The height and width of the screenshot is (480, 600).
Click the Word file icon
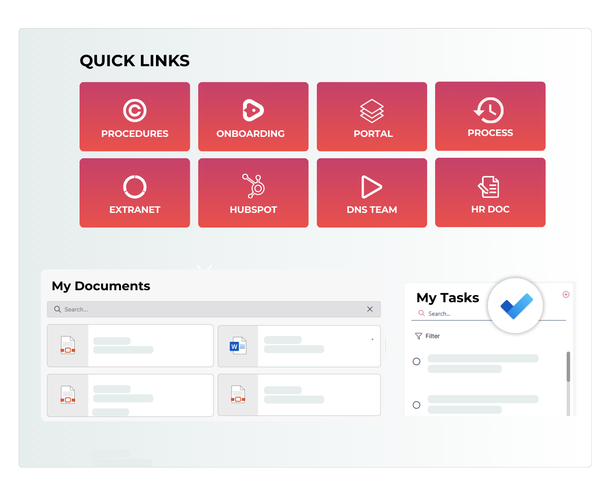[238, 346]
